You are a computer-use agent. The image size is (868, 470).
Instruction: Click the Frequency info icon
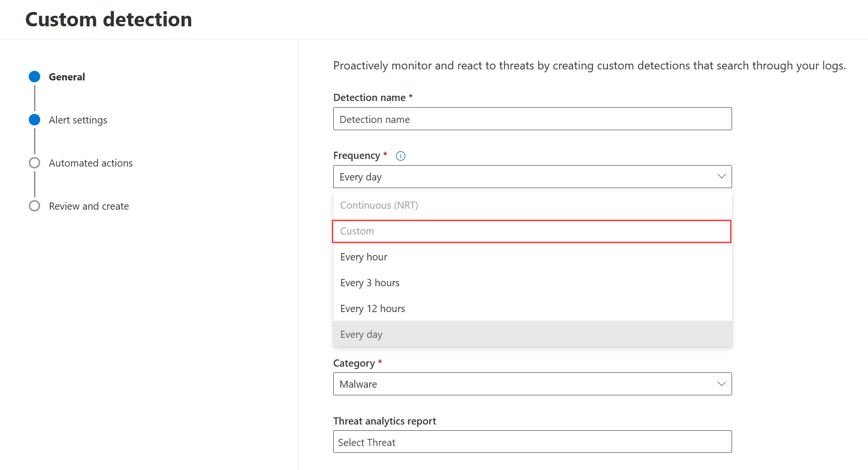[401, 156]
